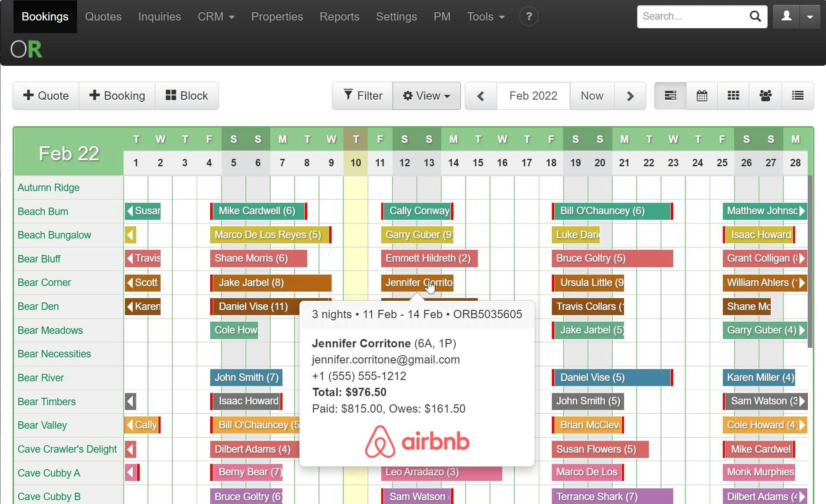Image resolution: width=826 pixels, height=504 pixels.
Task: Click the email jennifer.corritone@gmail.com
Action: [x=386, y=360]
